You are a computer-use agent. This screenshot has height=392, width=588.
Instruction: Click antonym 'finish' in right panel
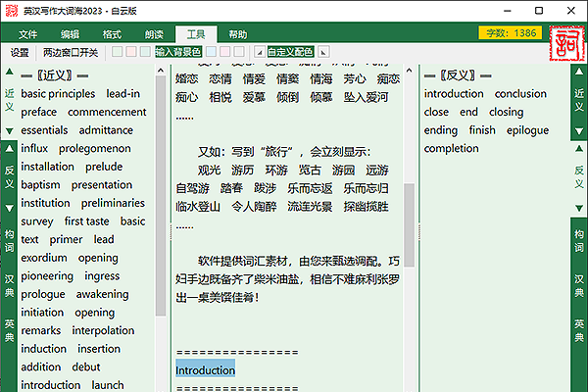coord(482,130)
